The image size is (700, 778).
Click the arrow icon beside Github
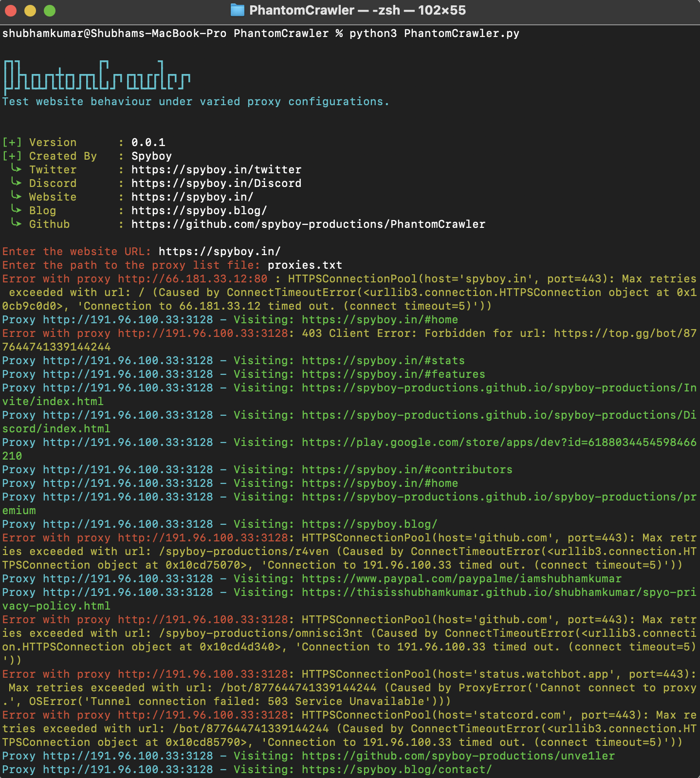17,223
